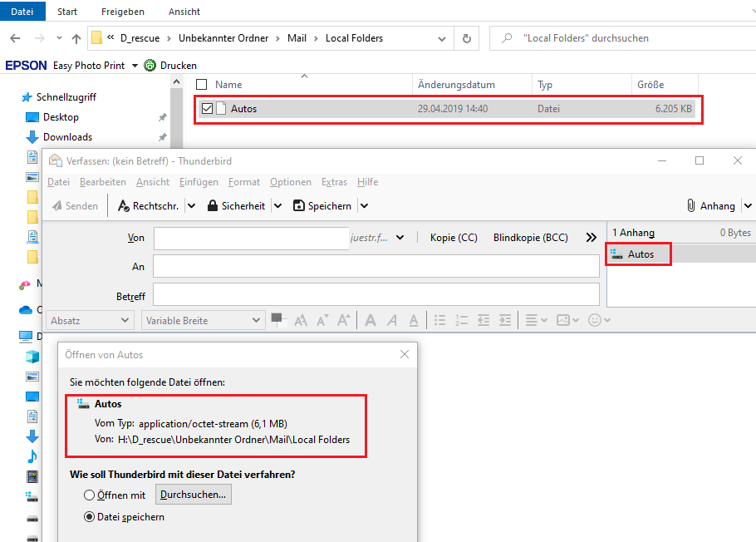Click the numbered list icon
756x542 pixels.
(x=461, y=320)
